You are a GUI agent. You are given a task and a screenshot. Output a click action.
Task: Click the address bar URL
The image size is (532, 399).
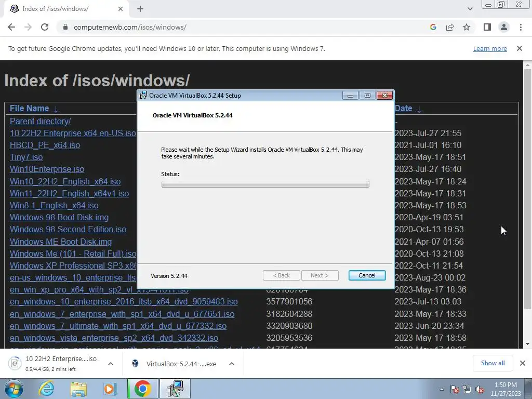(x=130, y=27)
